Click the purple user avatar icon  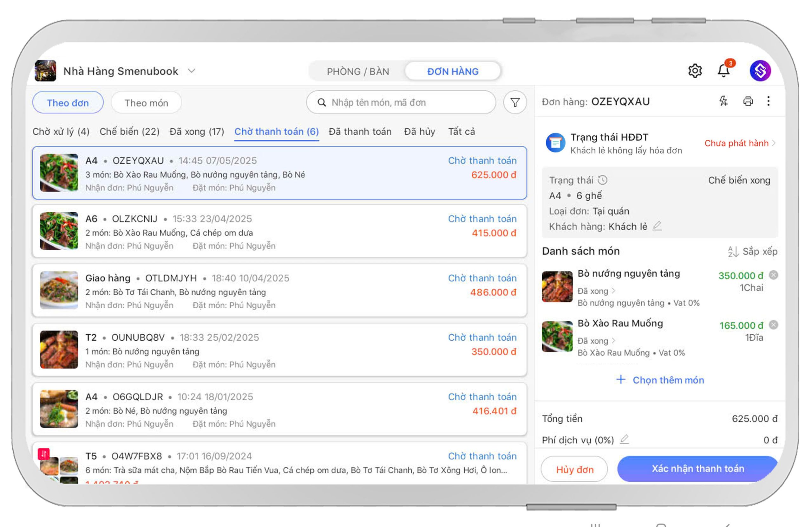pos(760,71)
